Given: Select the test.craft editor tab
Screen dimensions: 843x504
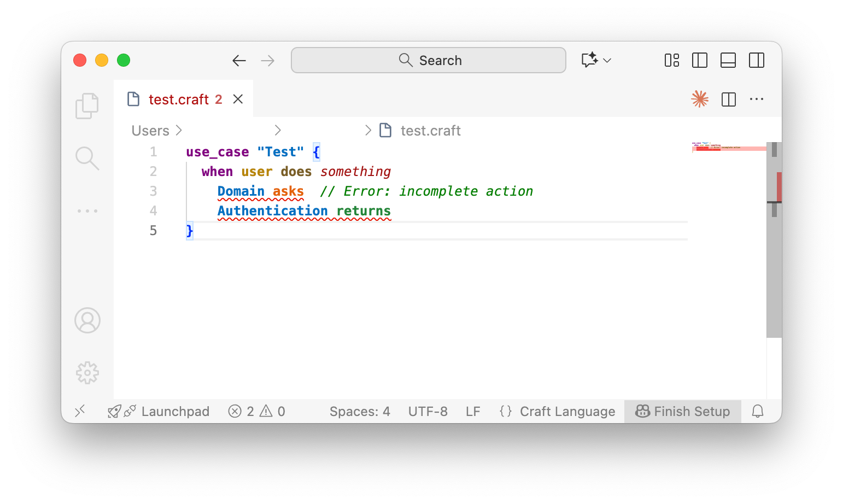Looking at the screenshot, I should click(184, 99).
